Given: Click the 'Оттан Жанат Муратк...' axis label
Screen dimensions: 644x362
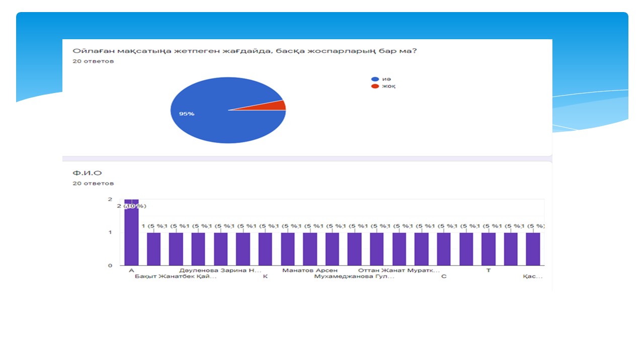Looking at the screenshot, I should pos(398,270).
